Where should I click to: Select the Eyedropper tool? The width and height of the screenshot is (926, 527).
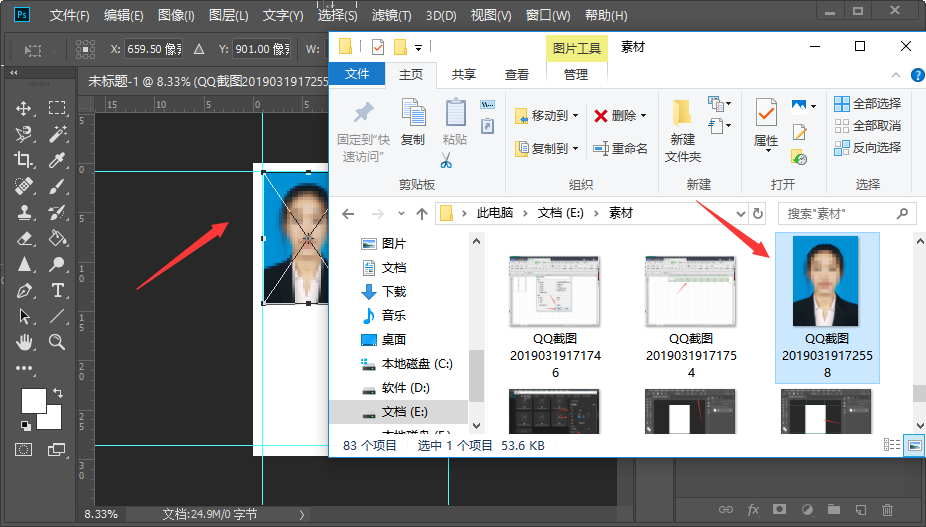(57, 160)
